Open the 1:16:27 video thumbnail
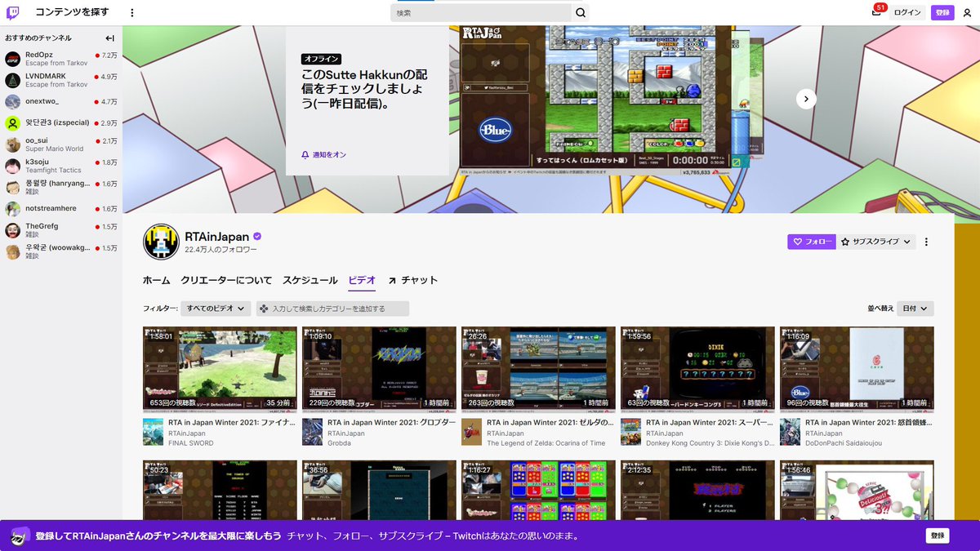This screenshot has width=980, height=551. [538, 490]
